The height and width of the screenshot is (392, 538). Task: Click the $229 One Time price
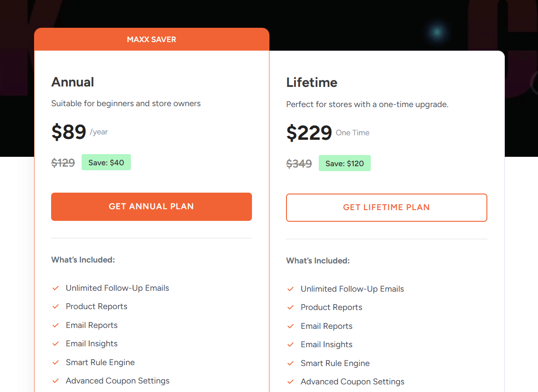click(x=309, y=133)
